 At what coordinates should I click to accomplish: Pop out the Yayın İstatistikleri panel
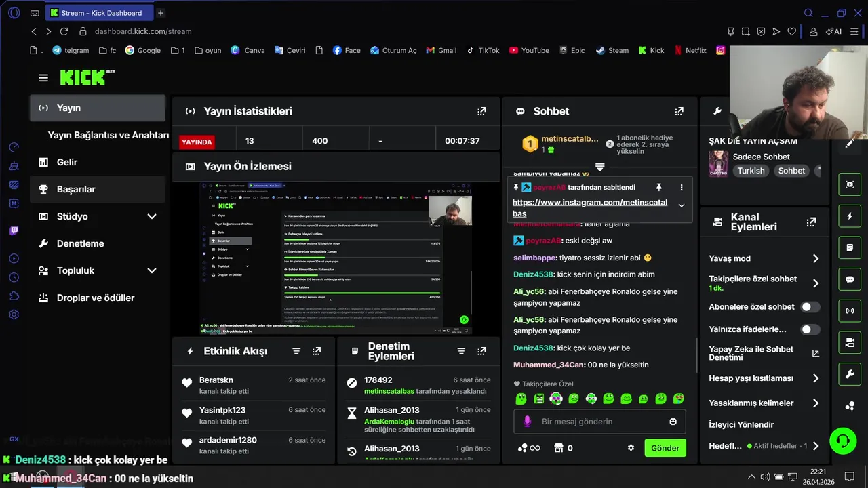click(481, 111)
